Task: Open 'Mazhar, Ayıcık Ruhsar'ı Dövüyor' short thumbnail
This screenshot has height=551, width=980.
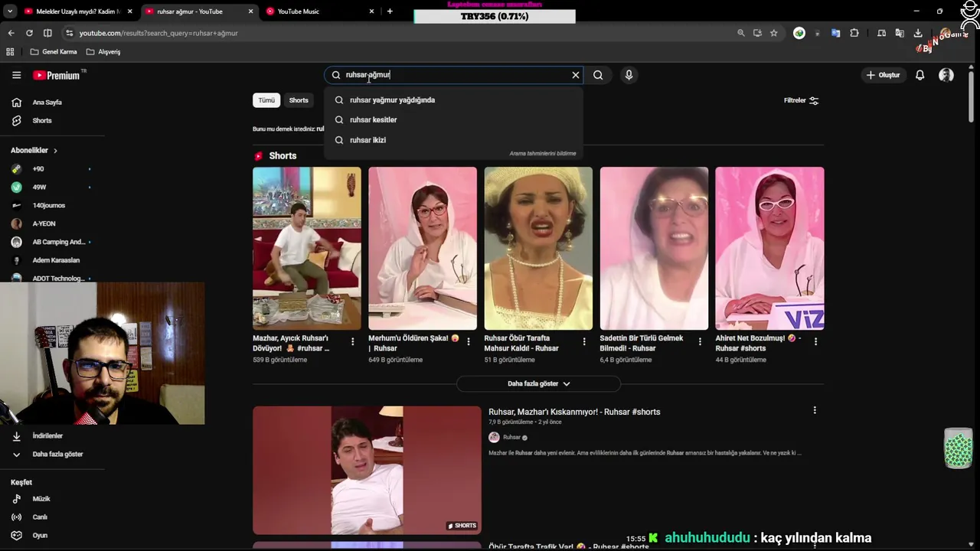Action: (x=307, y=248)
